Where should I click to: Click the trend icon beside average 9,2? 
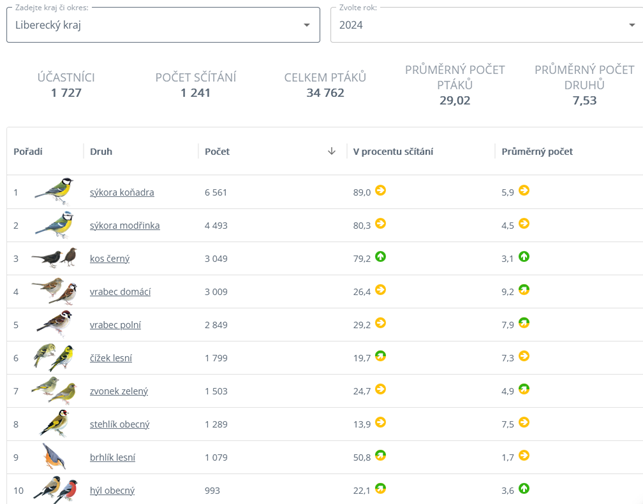point(524,290)
